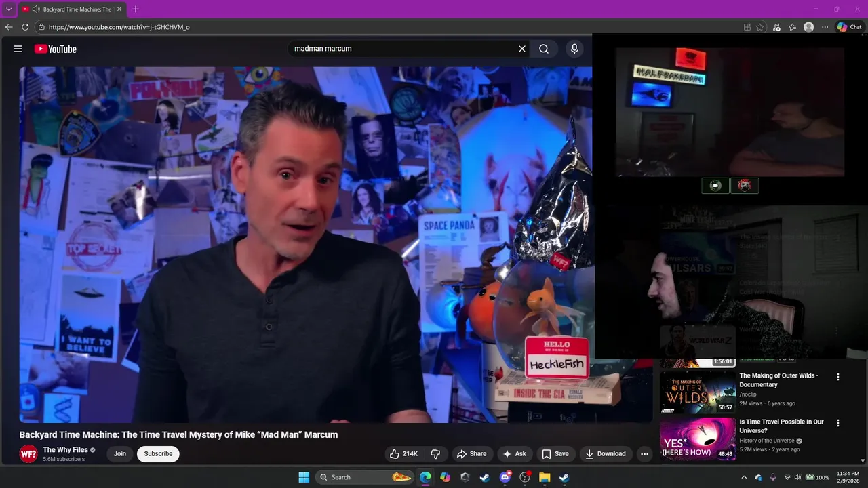
Task: Open the YouTube hamburger guide menu
Action: coord(18,49)
